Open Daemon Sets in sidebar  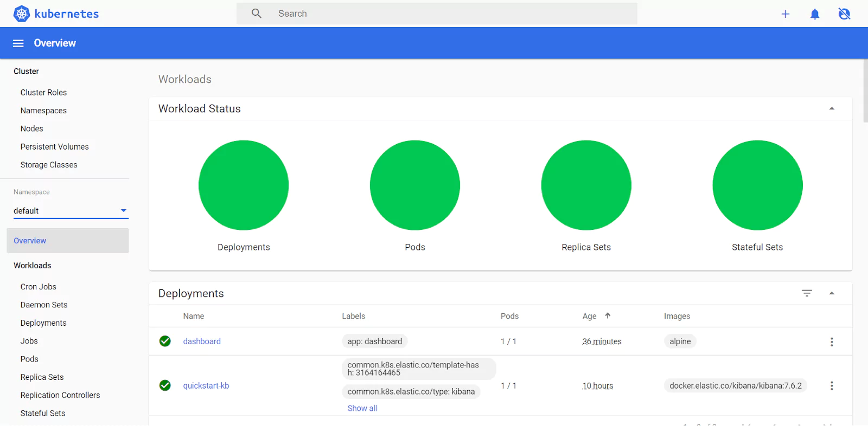point(44,305)
